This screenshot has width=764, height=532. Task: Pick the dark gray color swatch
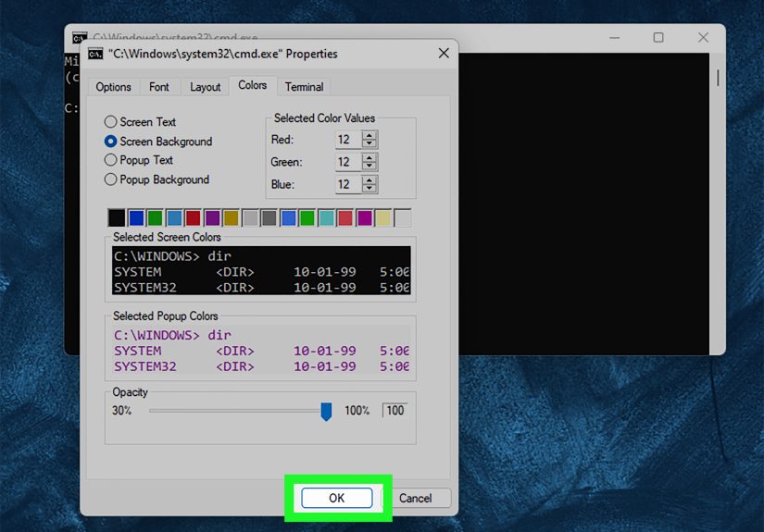(x=269, y=217)
